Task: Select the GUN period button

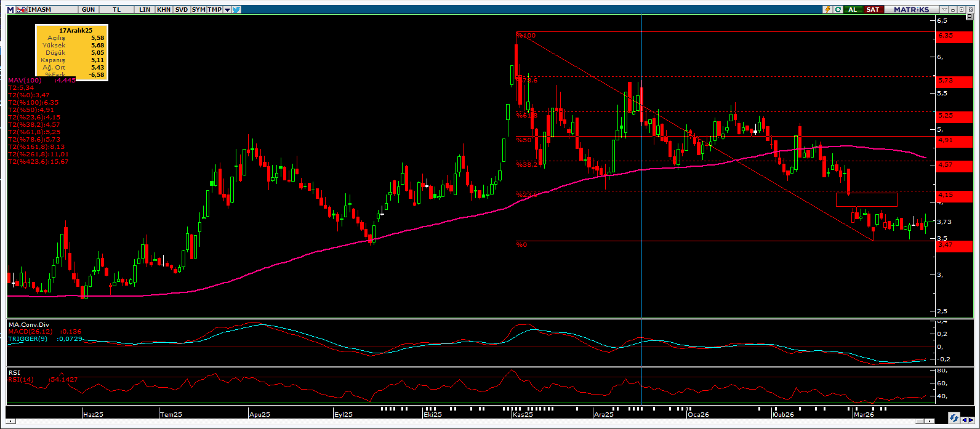Action: (x=88, y=10)
